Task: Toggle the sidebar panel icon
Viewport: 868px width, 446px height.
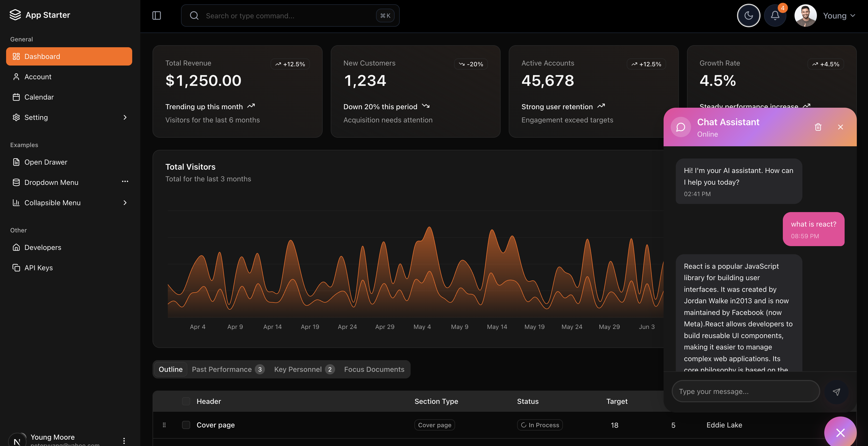Action: click(x=156, y=15)
